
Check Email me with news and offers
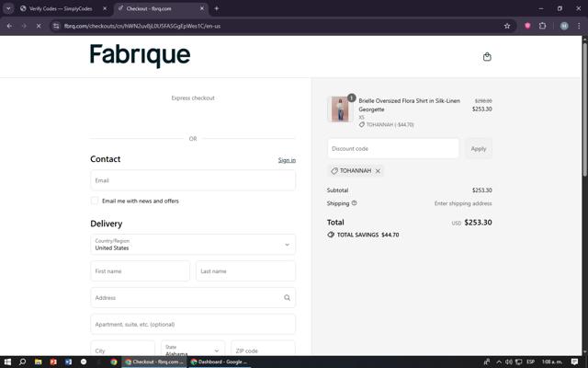(x=95, y=201)
